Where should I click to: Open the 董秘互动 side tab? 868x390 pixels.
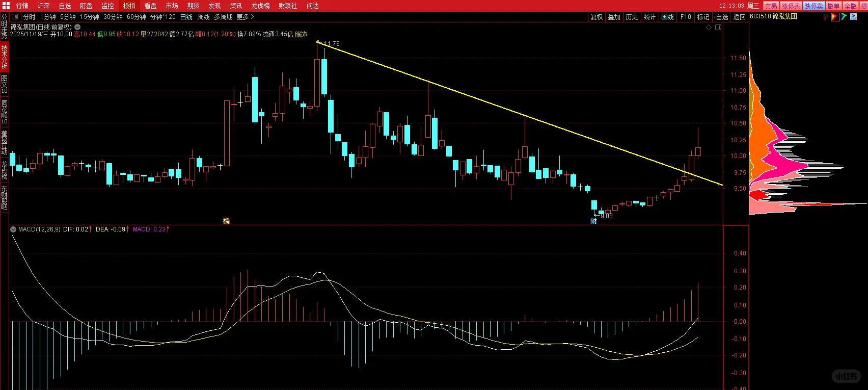tap(4, 143)
